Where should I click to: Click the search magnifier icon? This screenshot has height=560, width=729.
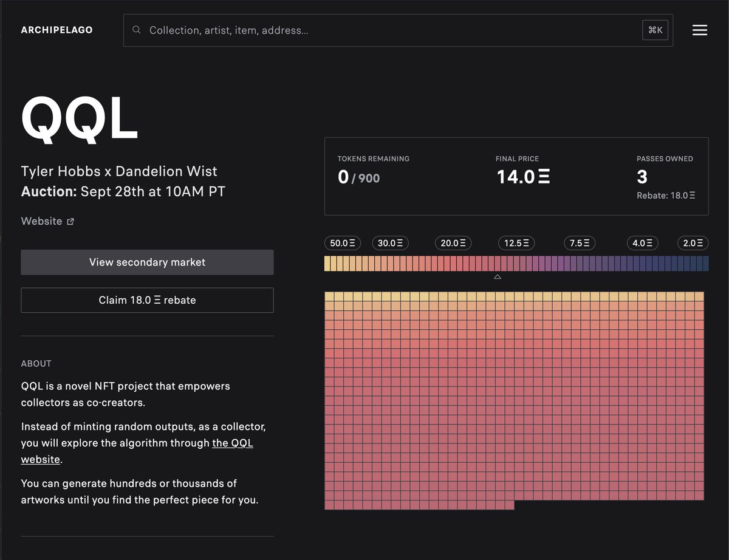pyautogui.click(x=137, y=30)
